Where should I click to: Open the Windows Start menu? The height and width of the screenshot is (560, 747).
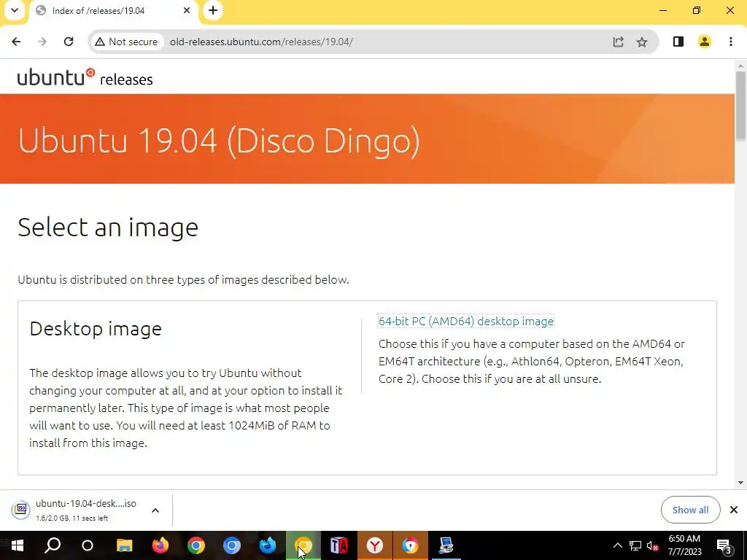[x=18, y=545]
